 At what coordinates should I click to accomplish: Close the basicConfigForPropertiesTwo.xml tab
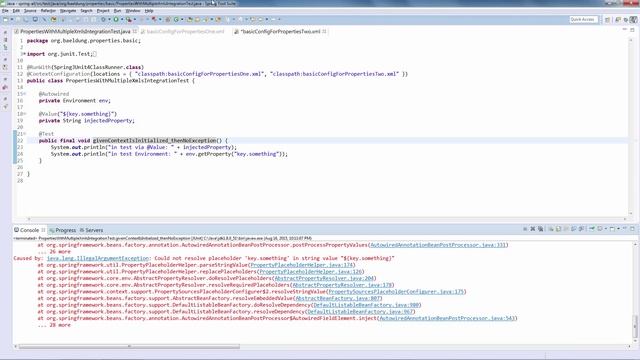[324, 31]
